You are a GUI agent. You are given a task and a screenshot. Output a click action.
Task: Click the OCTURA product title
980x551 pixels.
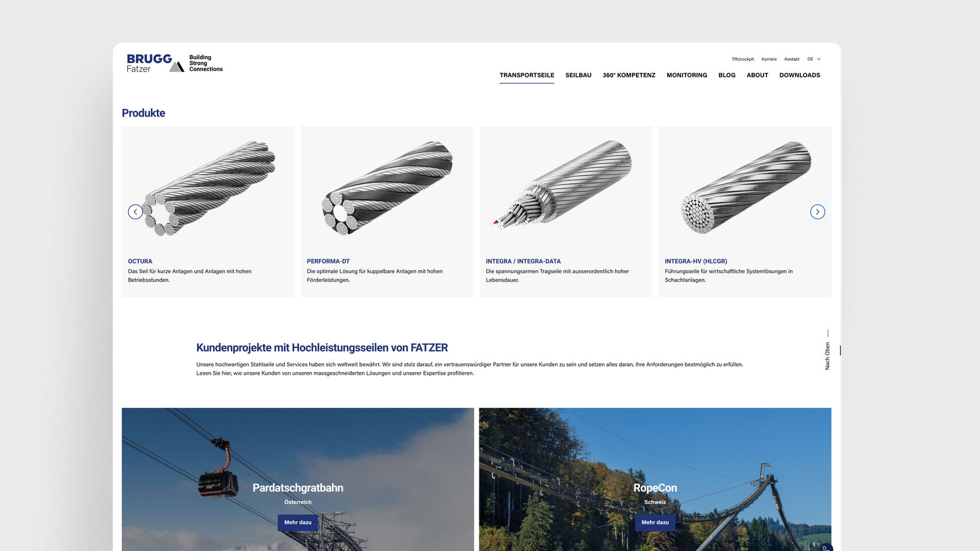pyautogui.click(x=140, y=261)
